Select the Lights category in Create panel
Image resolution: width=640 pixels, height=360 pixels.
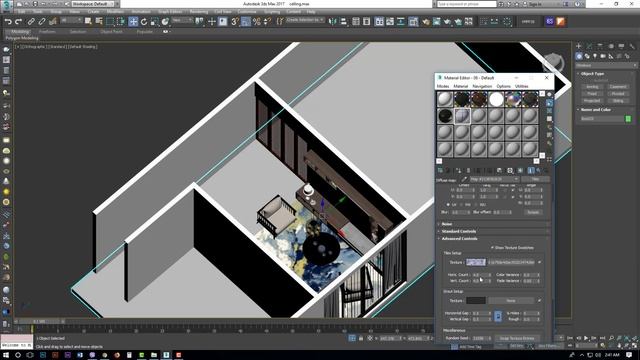[x=595, y=56]
